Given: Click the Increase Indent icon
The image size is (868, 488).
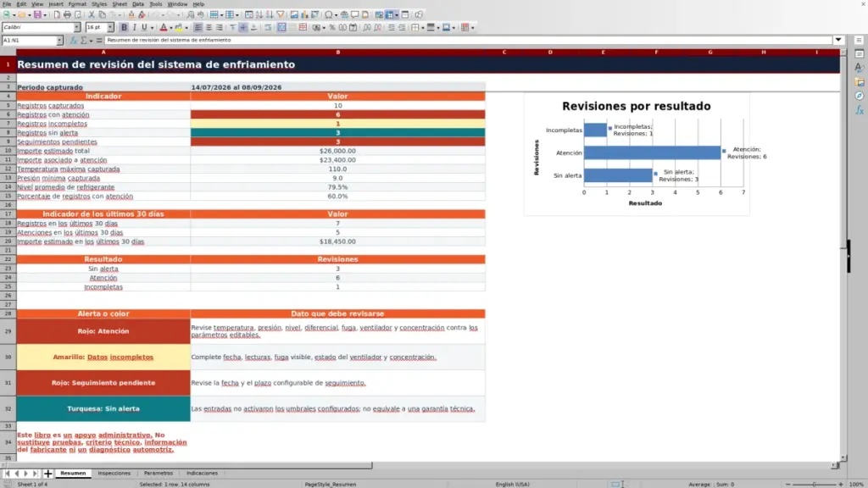Looking at the screenshot, I should [x=392, y=27].
